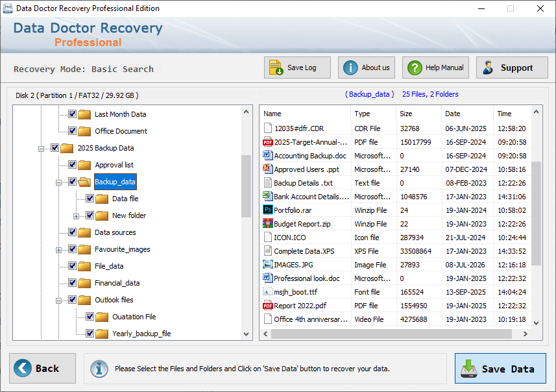
Task: Click the folder icon of Data sources
Action: (x=84, y=232)
